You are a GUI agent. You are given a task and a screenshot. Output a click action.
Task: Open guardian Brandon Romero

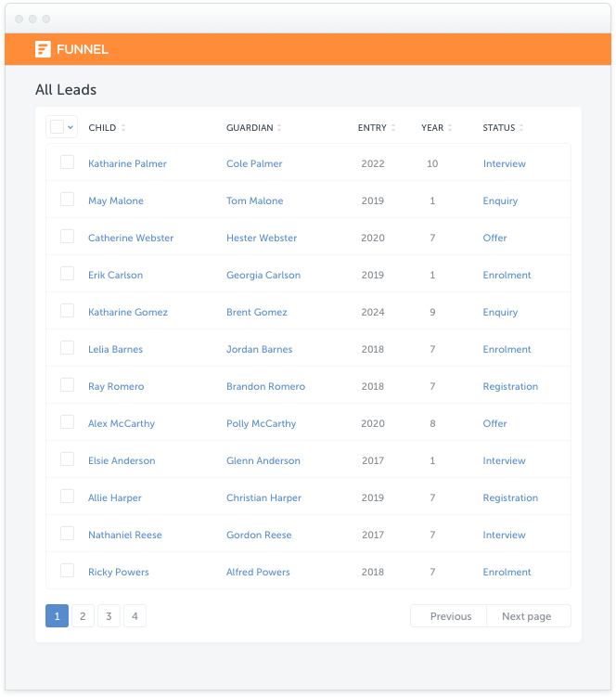(x=265, y=386)
